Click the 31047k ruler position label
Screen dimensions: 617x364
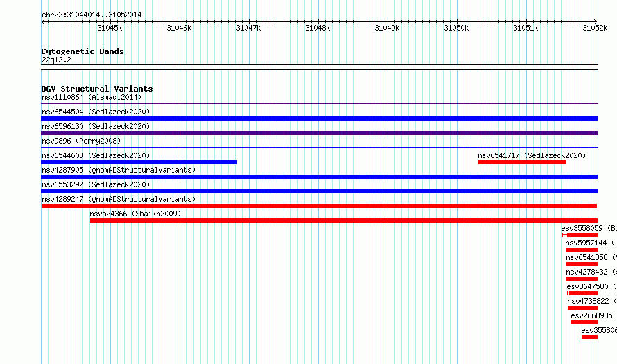[248, 28]
